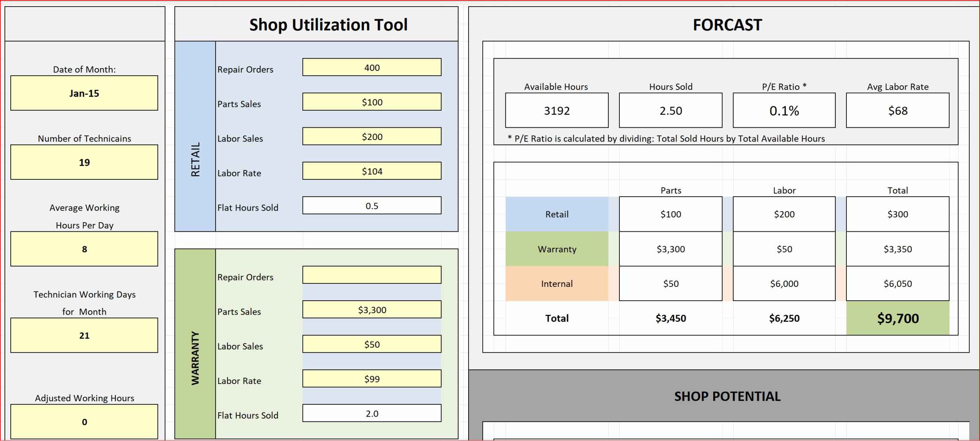
Task: Click the Retail Repair Orders field showing 400
Action: click(372, 67)
